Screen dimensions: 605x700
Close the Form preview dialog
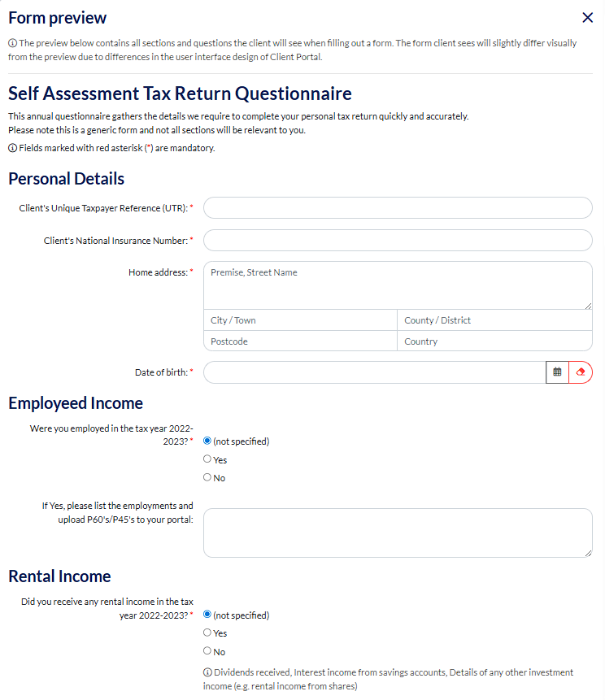pos(588,18)
